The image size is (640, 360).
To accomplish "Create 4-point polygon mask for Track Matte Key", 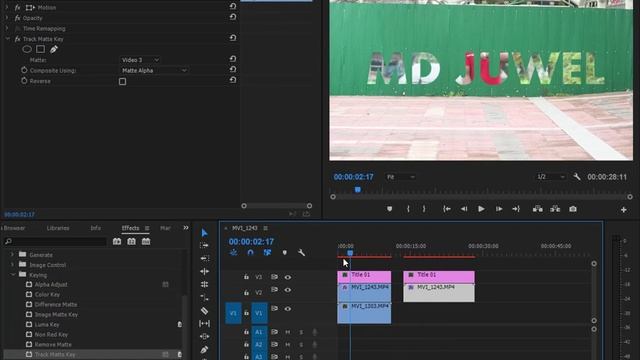I will (x=40, y=49).
